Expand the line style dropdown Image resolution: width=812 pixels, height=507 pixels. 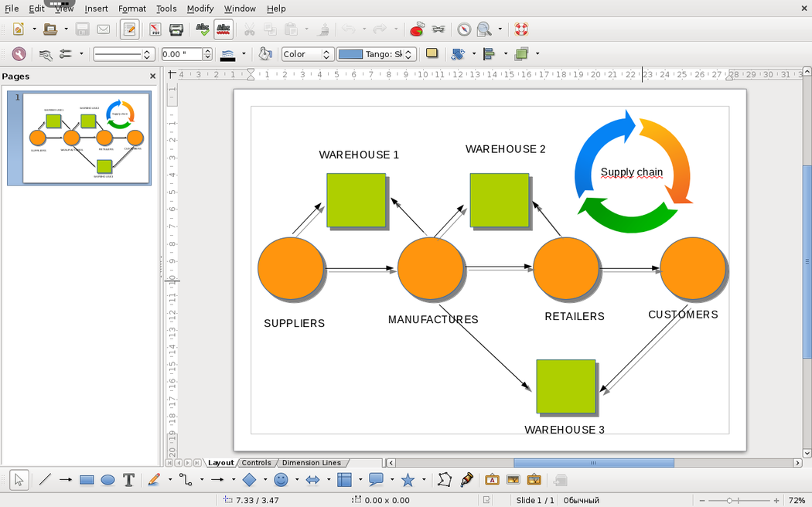click(x=147, y=54)
